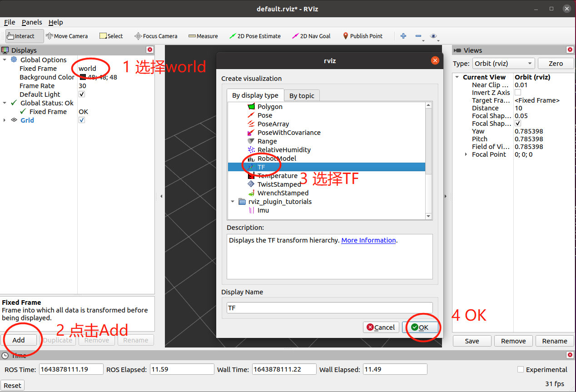Toggle the Grid display checkbox
576x392 pixels.
tap(82, 120)
